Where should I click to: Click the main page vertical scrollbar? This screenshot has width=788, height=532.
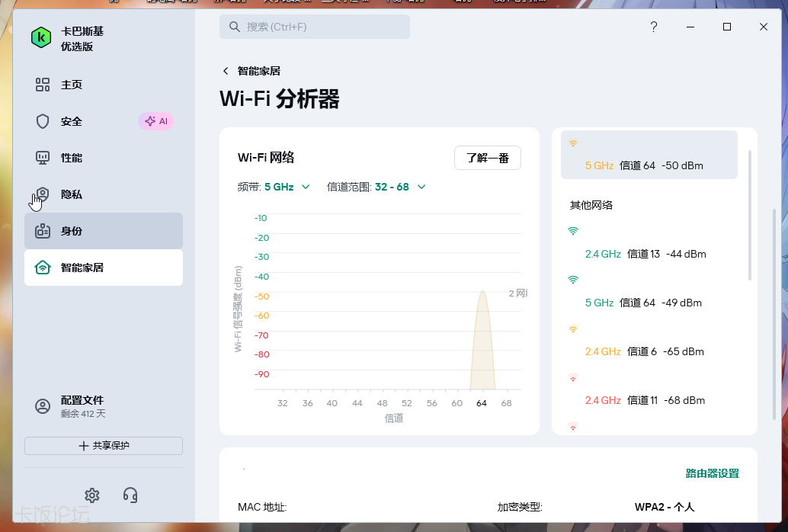[x=774, y=314]
